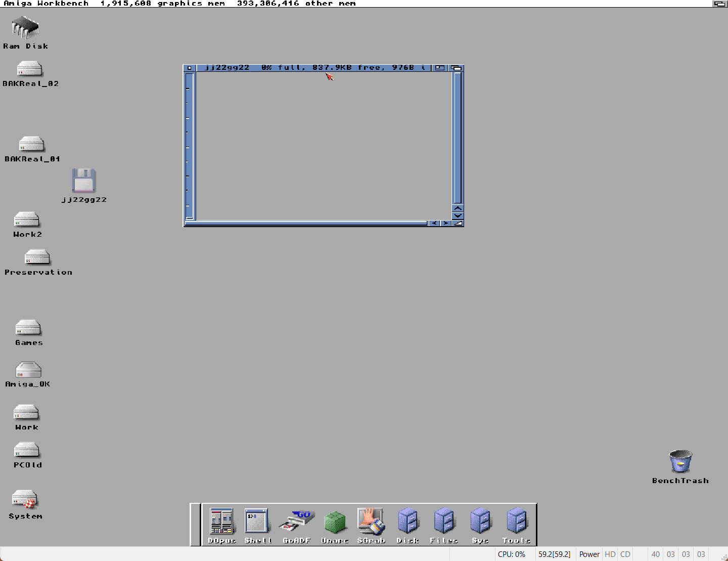728x561 pixels.
Task: Click the 59.2[59.2] frame rate indicator
Action: pyautogui.click(x=554, y=554)
